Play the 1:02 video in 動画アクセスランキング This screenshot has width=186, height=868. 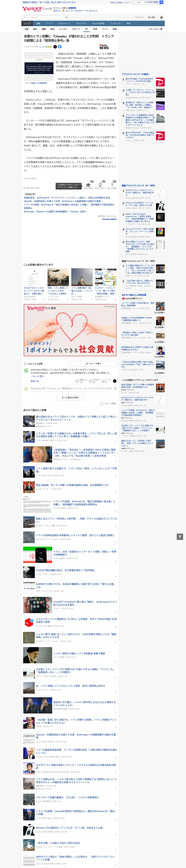pyautogui.click(x=160, y=284)
